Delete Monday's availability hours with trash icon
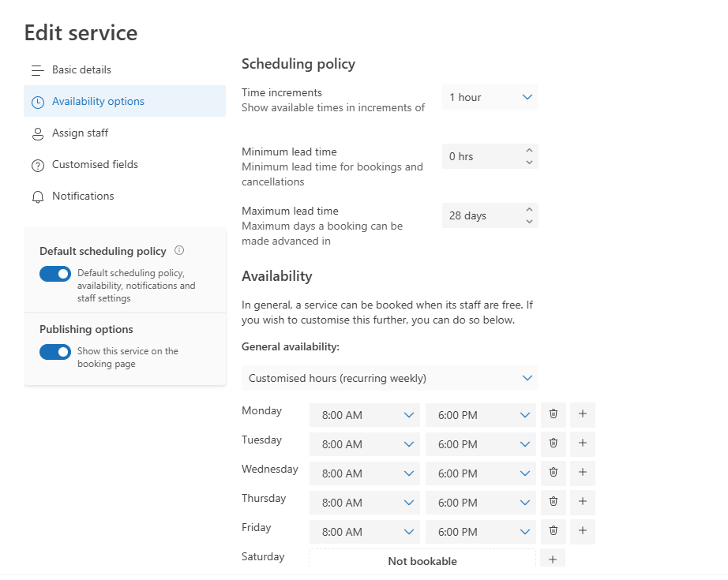728x580 pixels. point(553,414)
